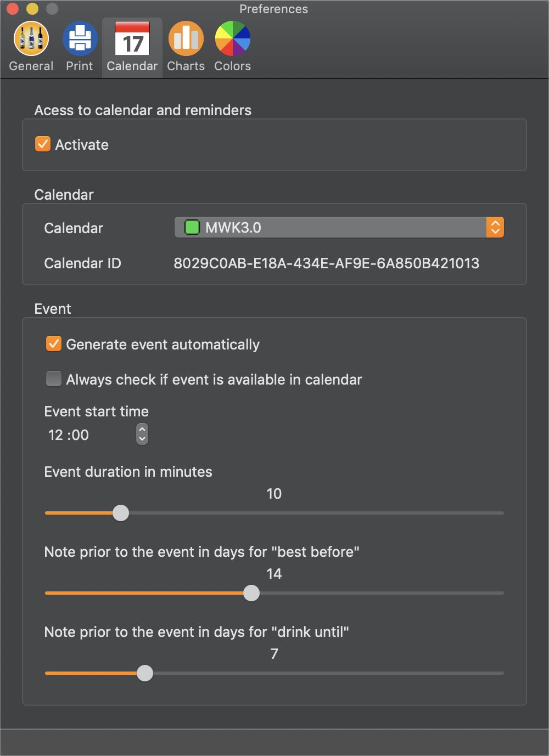Switch to the Colors tab label
The image size is (549, 756).
tap(233, 66)
